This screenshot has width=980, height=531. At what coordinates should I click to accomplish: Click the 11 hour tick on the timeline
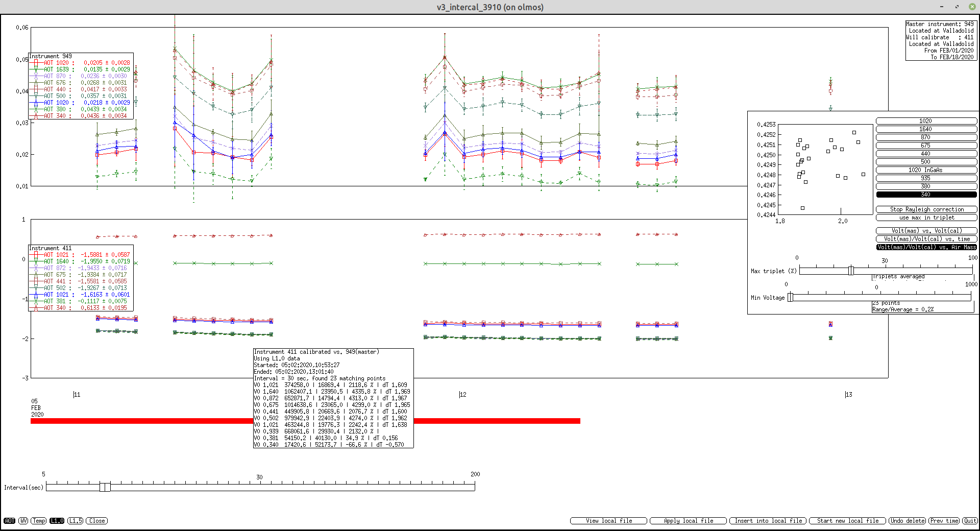click(77, 394)
